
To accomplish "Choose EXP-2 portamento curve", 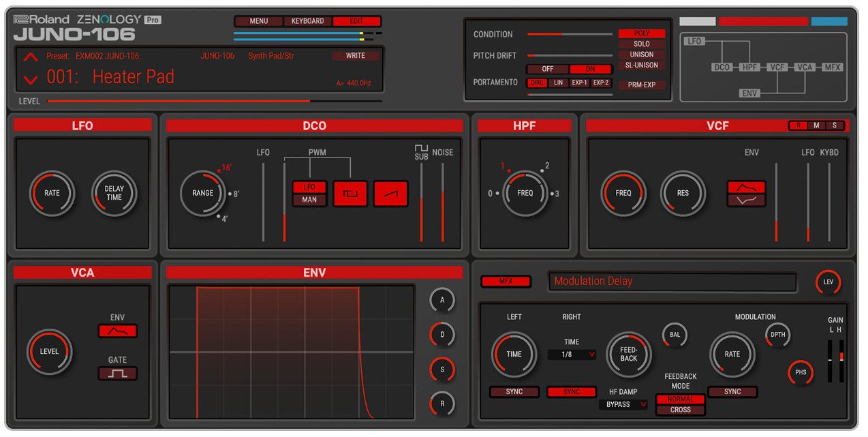I will (601, 83).
